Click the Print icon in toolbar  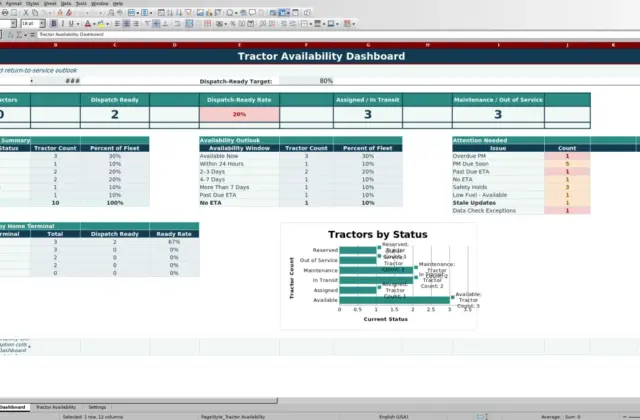coord(5,13)
